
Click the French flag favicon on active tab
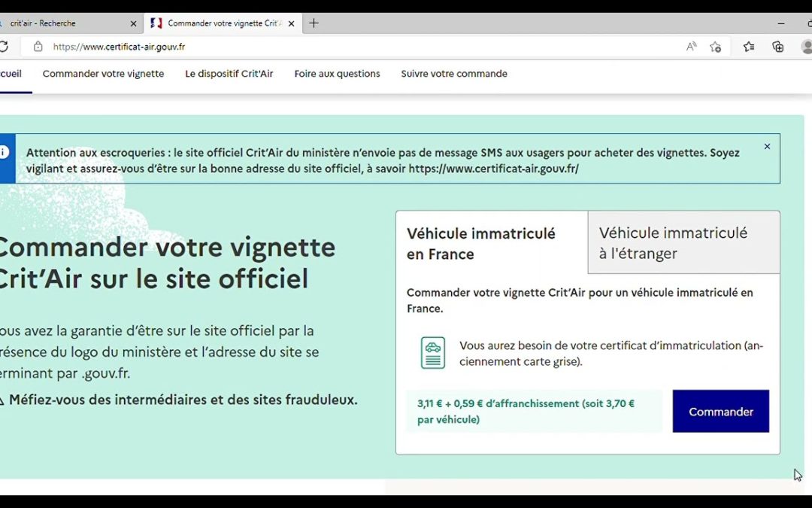[156, 23]
